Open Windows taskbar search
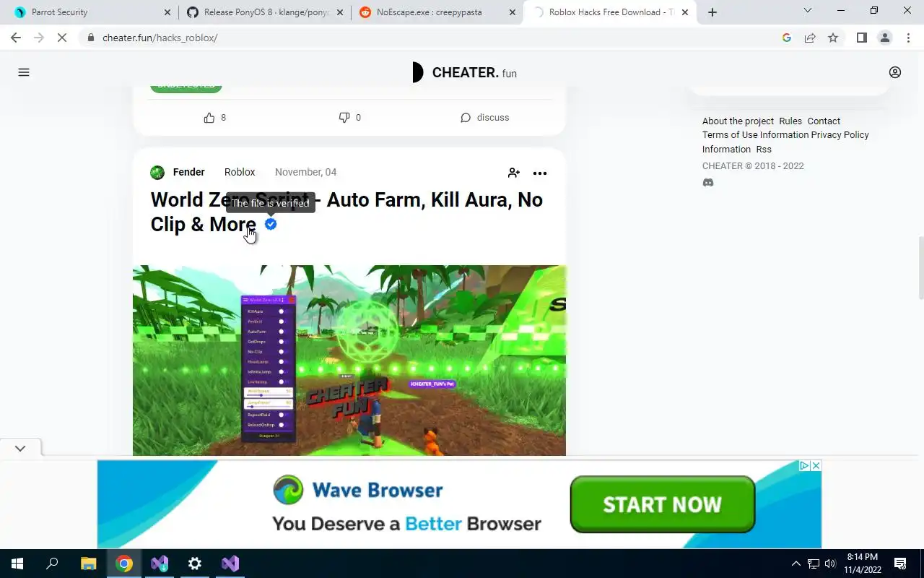Viewport: 924px width, 578px height. [x=52, y=564]
